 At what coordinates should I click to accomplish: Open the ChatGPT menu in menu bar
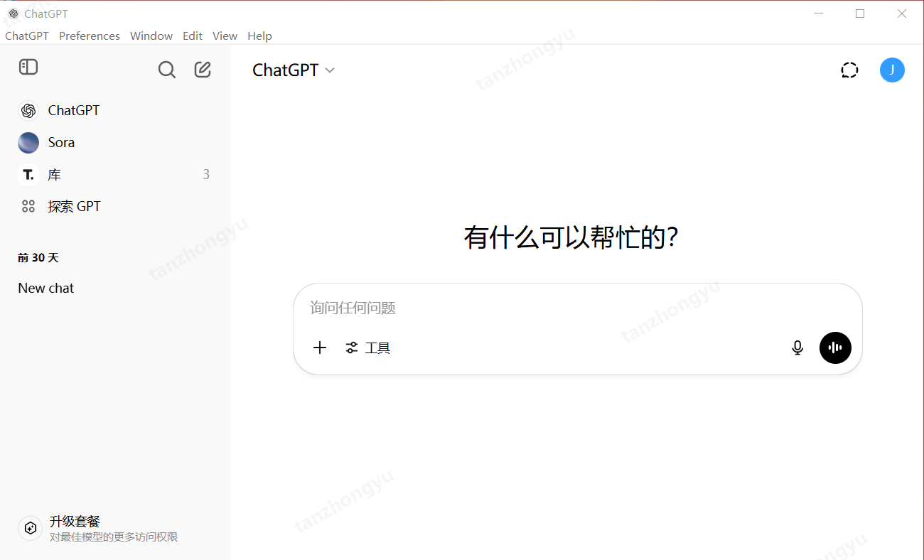pyautogui.click(x=27, y=36)
